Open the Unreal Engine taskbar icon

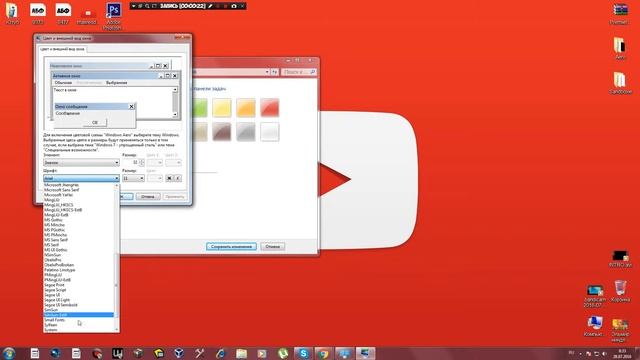coord(118,353)
